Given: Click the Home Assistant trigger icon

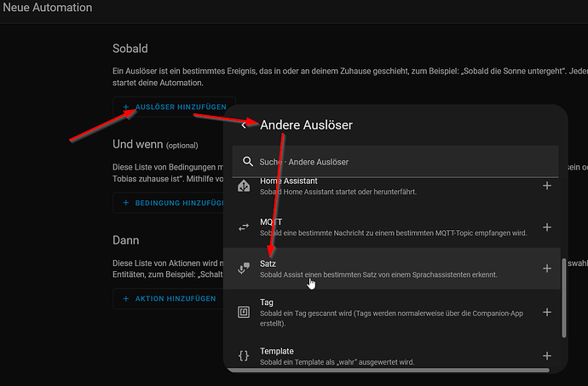Looking at the screenshot, I should click(x=244, y=186).
